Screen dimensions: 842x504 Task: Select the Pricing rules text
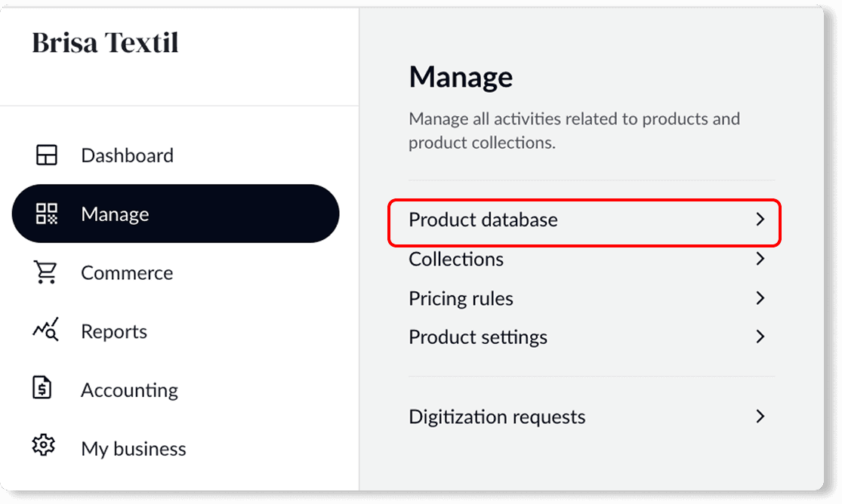461,299
